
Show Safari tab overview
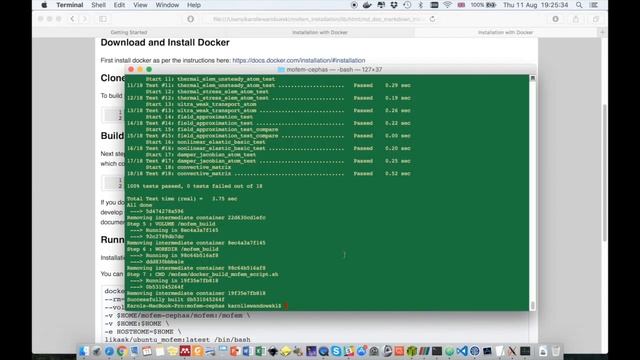596,19
